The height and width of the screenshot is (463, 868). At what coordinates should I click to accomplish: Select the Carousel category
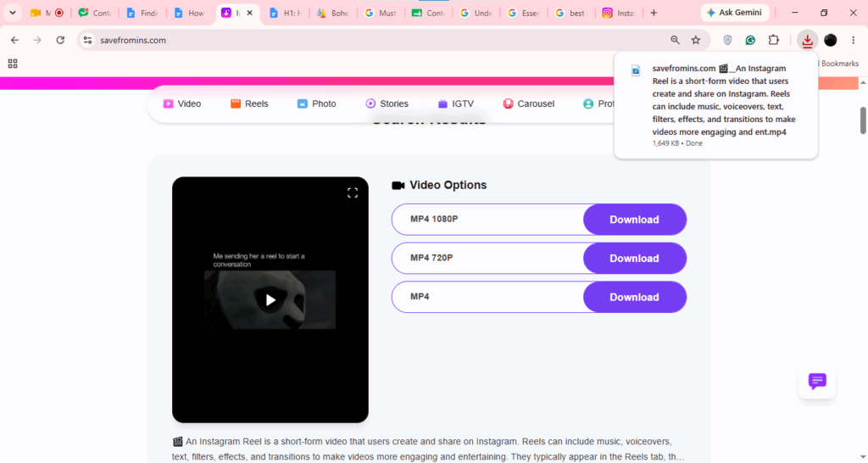[529, 103]
